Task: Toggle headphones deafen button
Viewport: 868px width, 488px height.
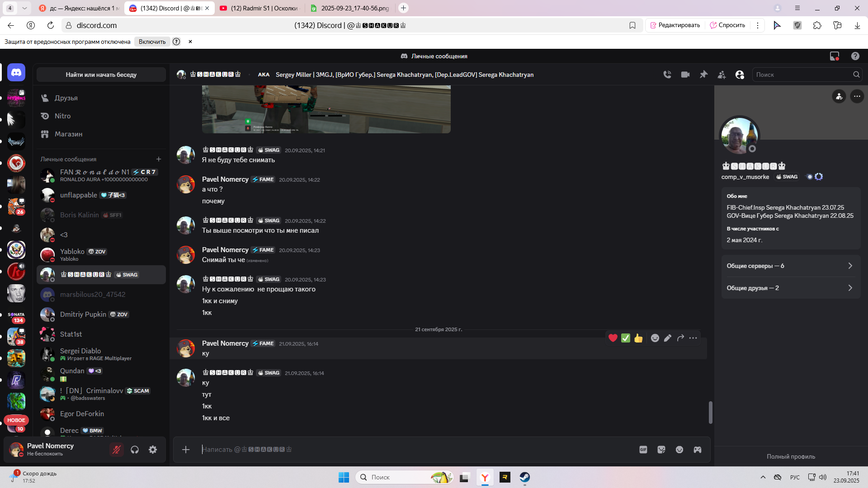Action: point(135,450)
